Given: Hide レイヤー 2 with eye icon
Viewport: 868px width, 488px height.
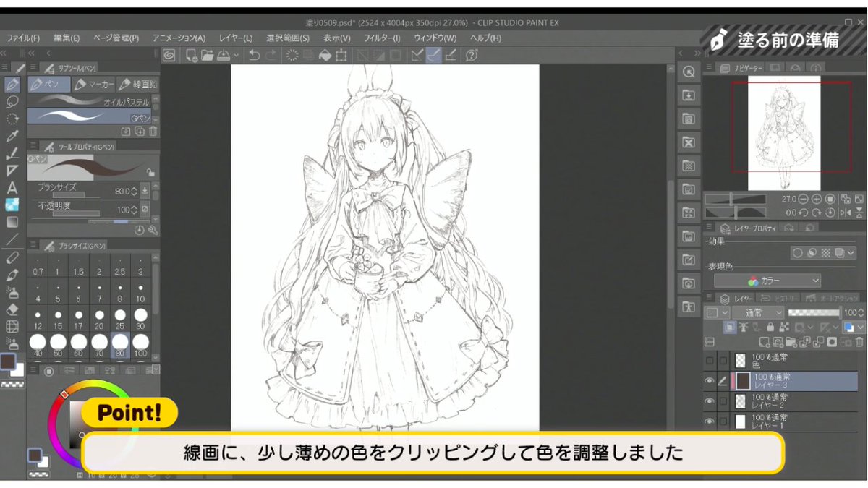Looking at the screenshot, I should (710, 402).
